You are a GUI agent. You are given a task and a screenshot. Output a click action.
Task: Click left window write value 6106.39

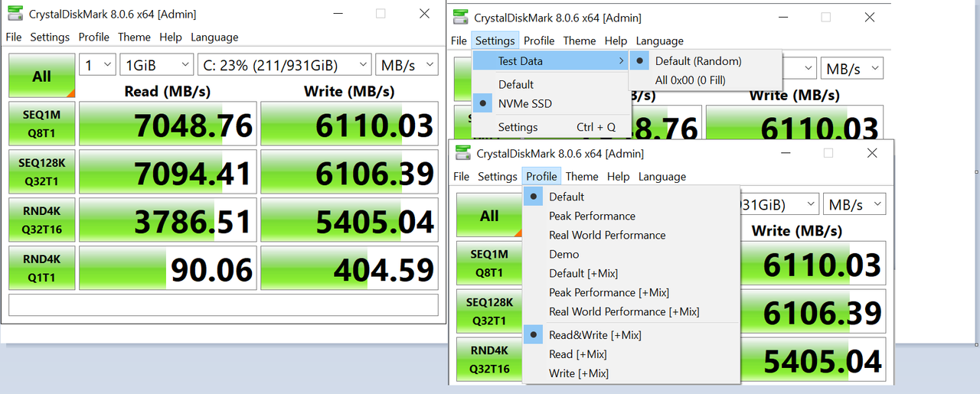pyautogui.click(x=350, y=172)
